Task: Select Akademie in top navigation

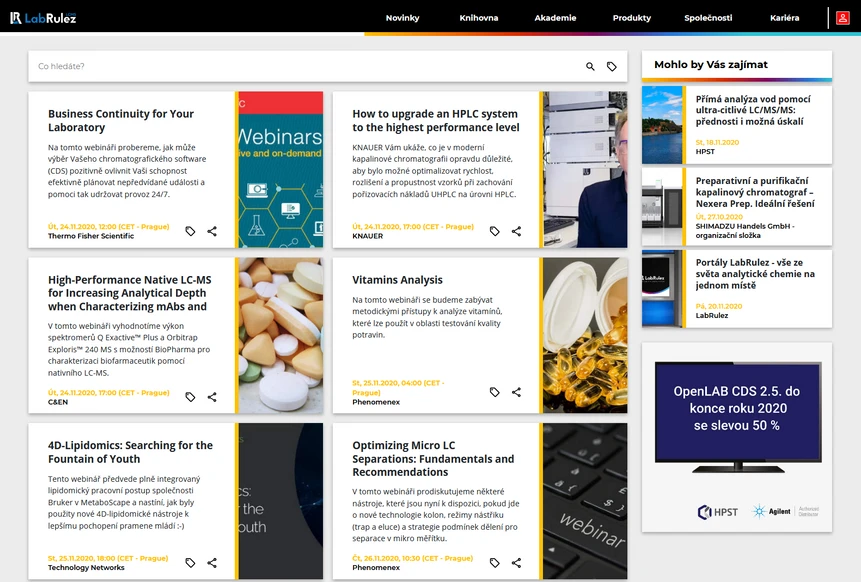Action: point(555,18)
